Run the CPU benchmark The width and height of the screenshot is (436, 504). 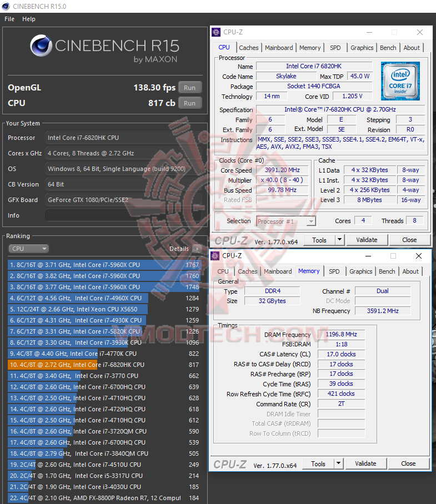click(x=190, y=103)
